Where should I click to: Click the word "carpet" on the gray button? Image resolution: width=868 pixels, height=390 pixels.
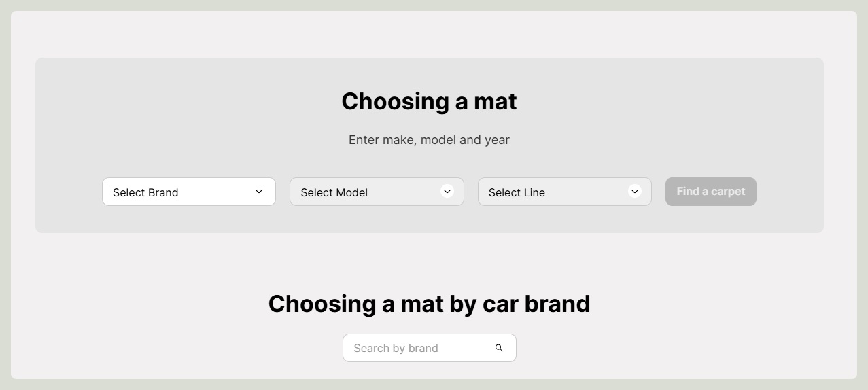pos(728,192)
